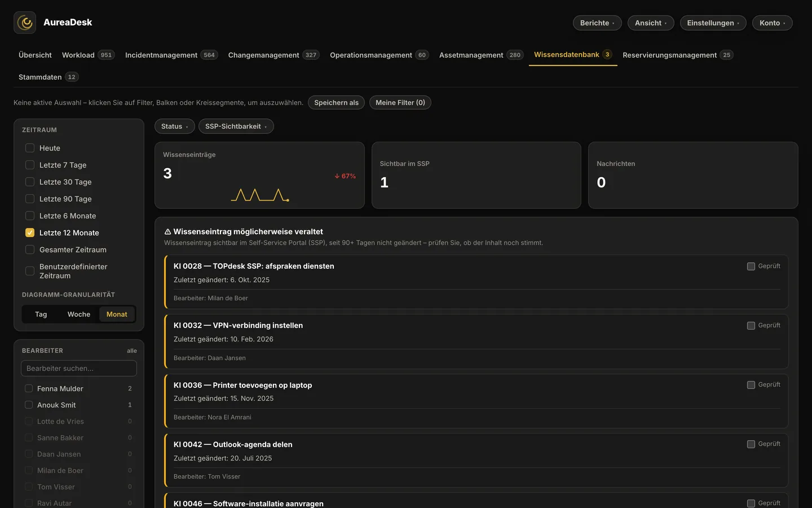This screenshot has height=508, width=812.
Task: Focus the 'Bearbeiter suchen...' search field
Action: (79, 369)
